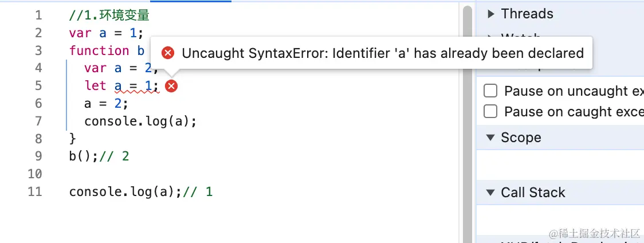Screen dimensions: 644x243
Task: Set a breakpoint on line number 5
Action: coord(38,86)
